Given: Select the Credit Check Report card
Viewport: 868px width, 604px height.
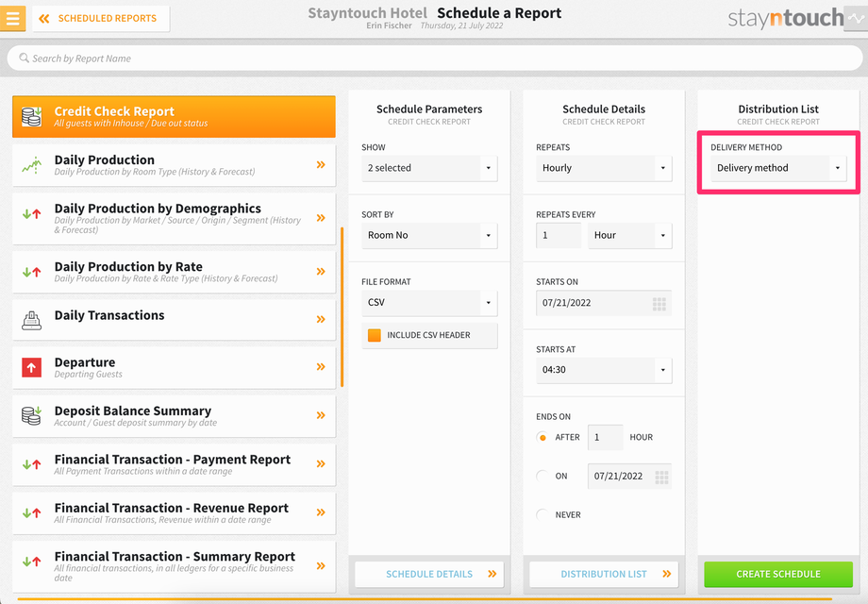Looking at the screenshot, I should (174, 116).
